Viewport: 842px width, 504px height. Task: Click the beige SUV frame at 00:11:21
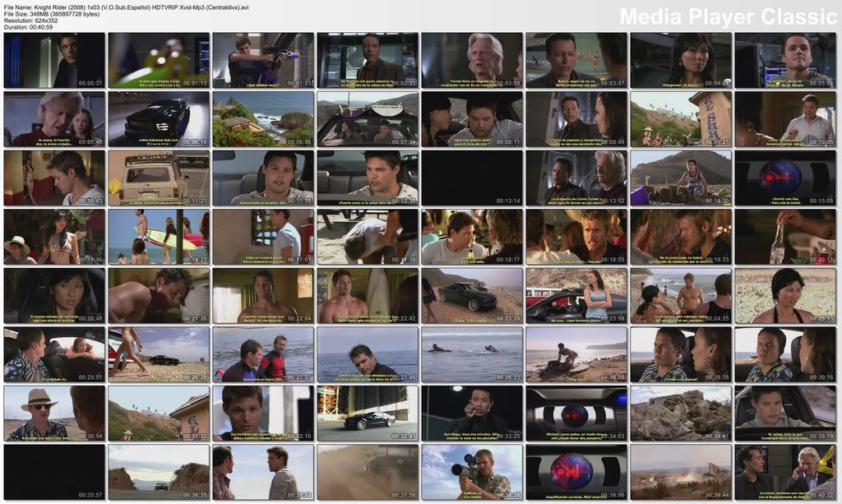click(159, 178)
